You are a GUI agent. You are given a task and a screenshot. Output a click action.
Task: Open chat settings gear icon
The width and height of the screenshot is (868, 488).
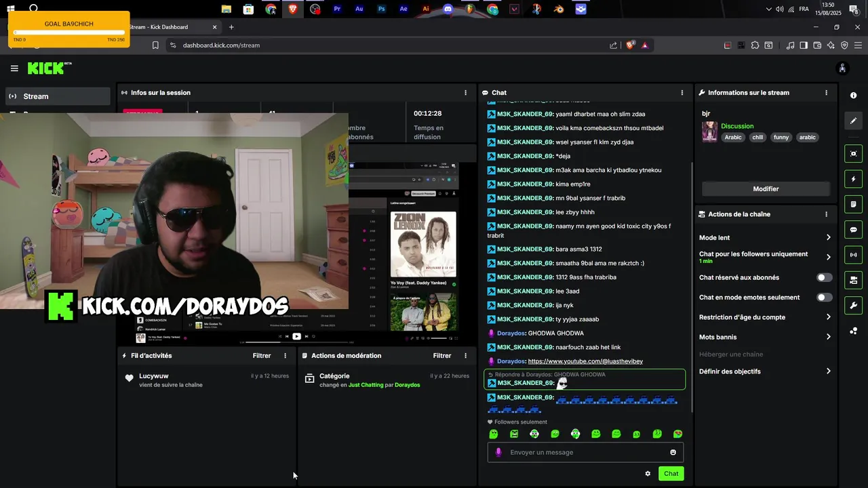tap(648, 474)
